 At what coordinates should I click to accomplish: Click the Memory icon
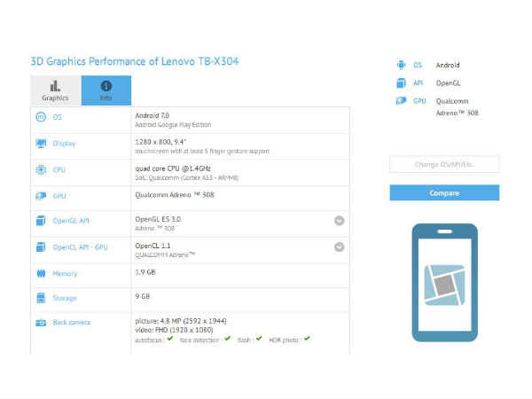pos(41,273)
